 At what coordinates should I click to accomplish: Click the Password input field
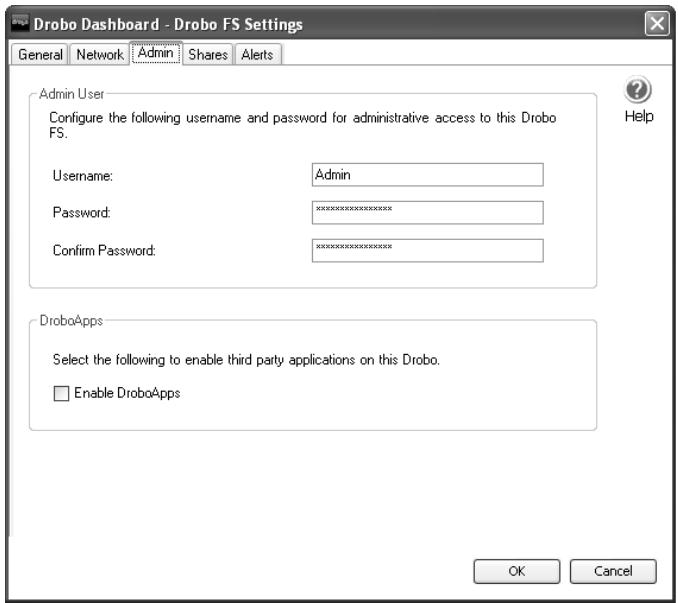click(428, 212)
